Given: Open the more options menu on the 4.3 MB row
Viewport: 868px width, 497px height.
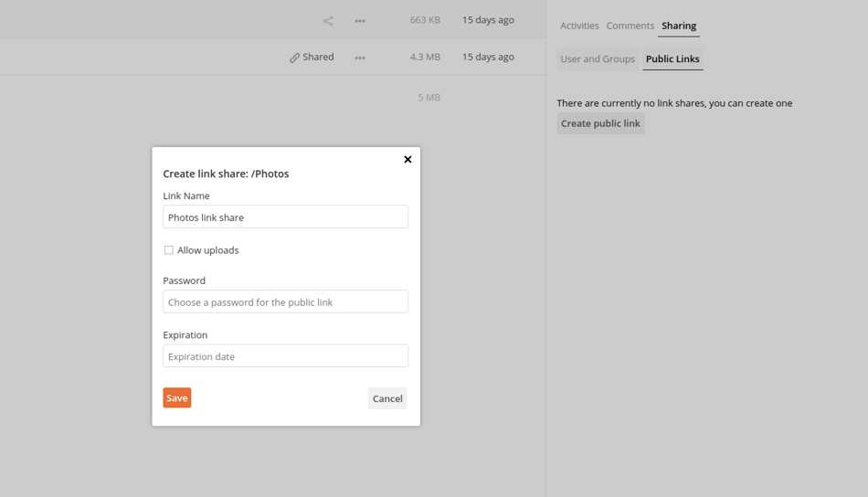Looking at the screenshot, I should pyautogui.click(x=360, y=58).
